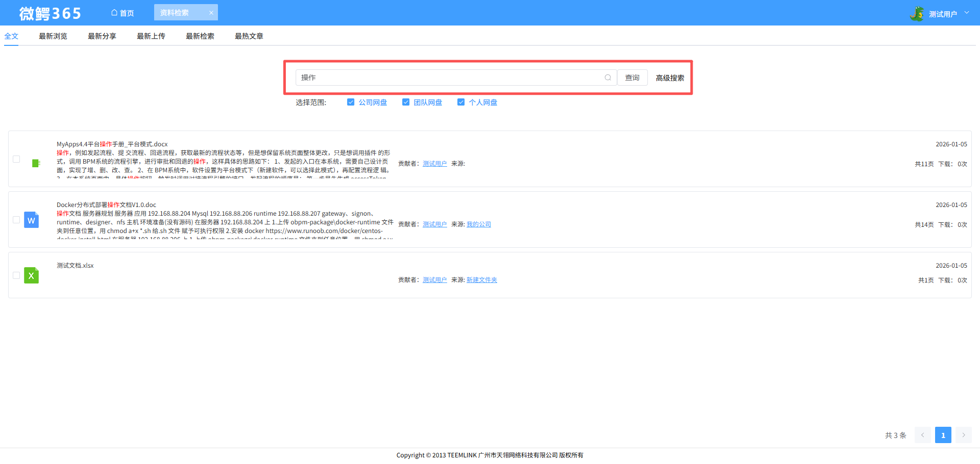Click 共14页 text in Docker row
This screenshot has width=980, height=464.
924,225
